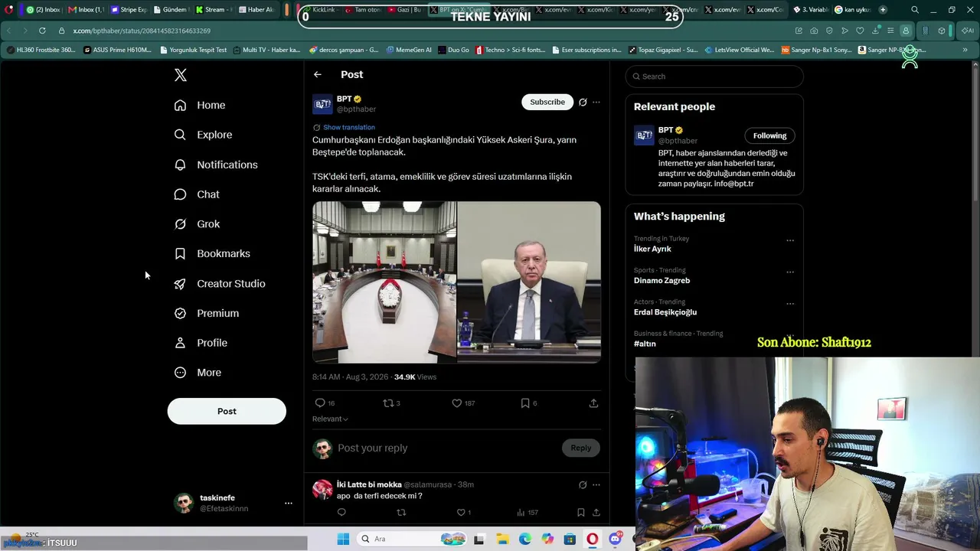Reply to the salamurasa comment
The image size is (980, 551).
pos(341,513)
